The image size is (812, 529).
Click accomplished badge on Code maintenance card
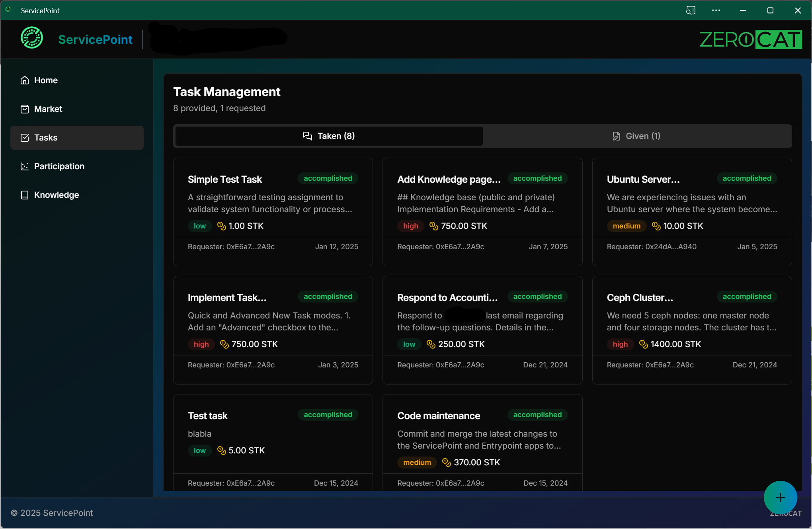[x=537, y=415]
